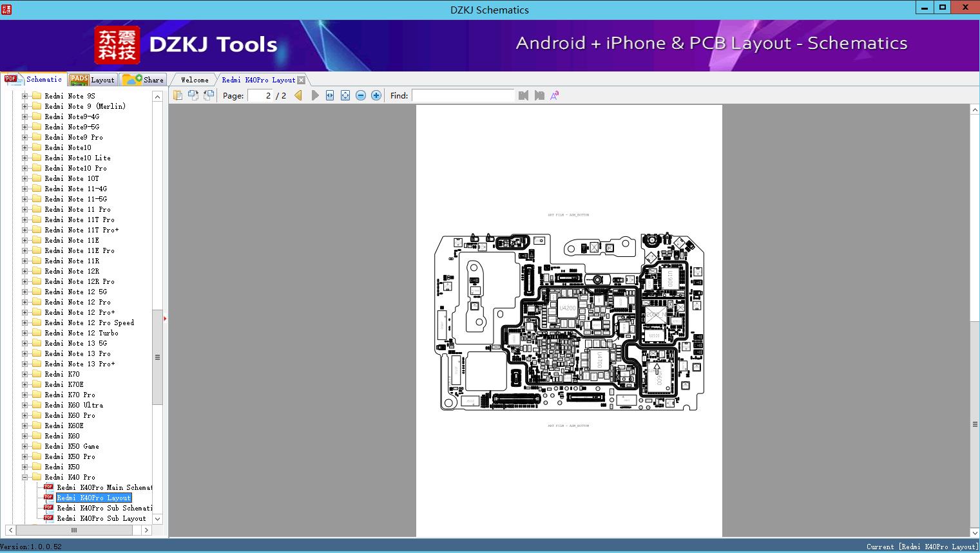This screenshot has height=553, width=980.
Task: Close the Redmi K40Pro Layout tab
Action: pyautogui.click(x=302, y=80)
